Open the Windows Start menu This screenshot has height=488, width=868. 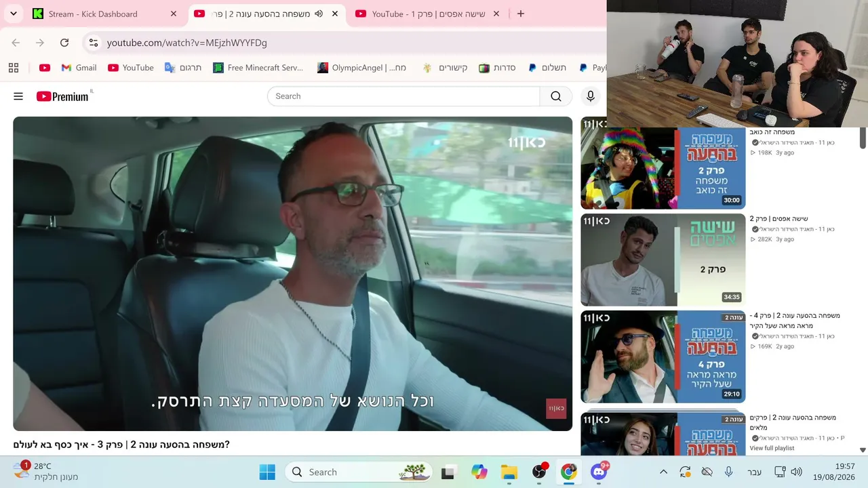tap(267, 472)
